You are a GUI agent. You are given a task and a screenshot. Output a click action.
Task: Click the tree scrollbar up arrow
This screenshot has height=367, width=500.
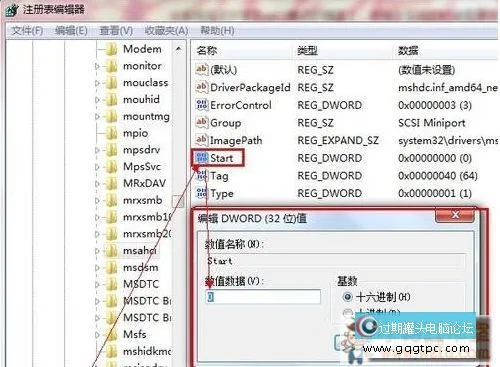[x=179, y=49]
